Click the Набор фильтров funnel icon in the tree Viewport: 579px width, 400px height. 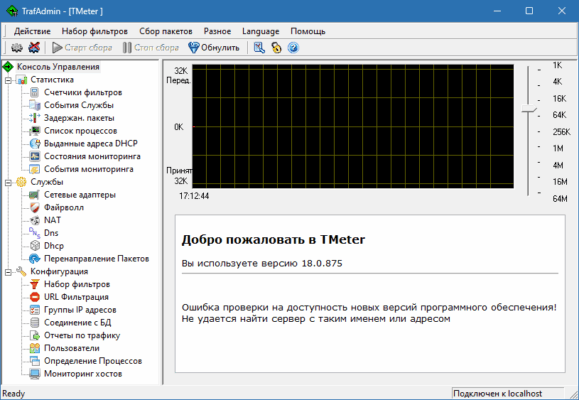[x=35, y=284]
